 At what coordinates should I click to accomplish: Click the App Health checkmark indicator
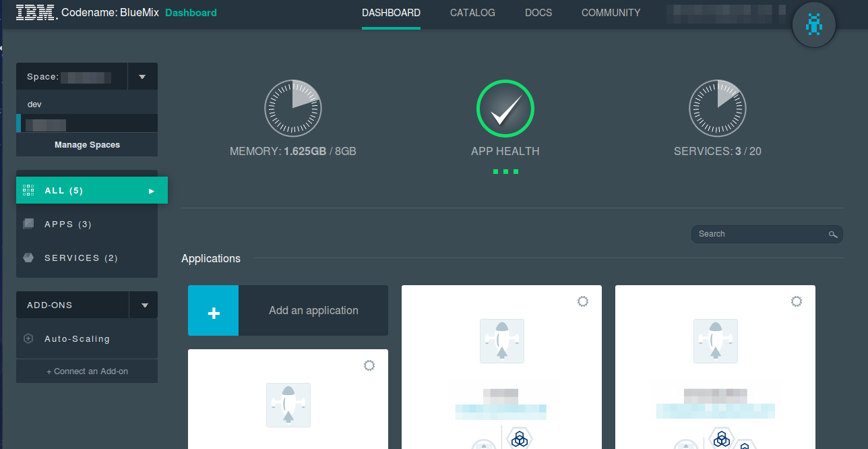[505, 108]
